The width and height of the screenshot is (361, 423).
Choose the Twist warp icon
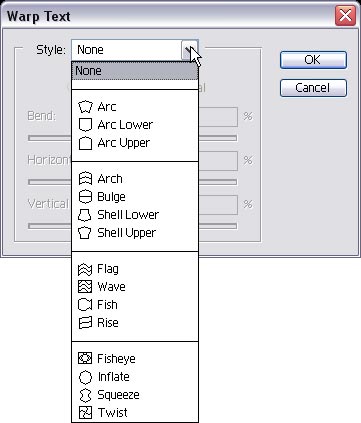coord(85,412)
